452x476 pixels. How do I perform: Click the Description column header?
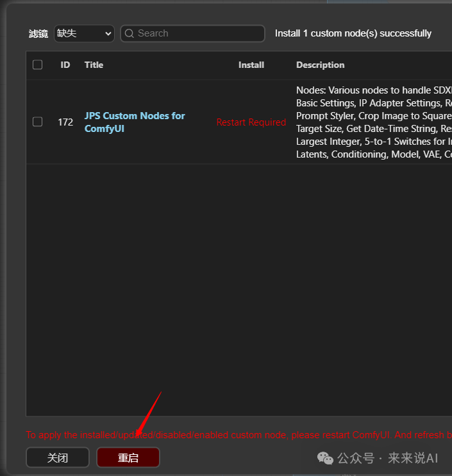tap(321, 65)
